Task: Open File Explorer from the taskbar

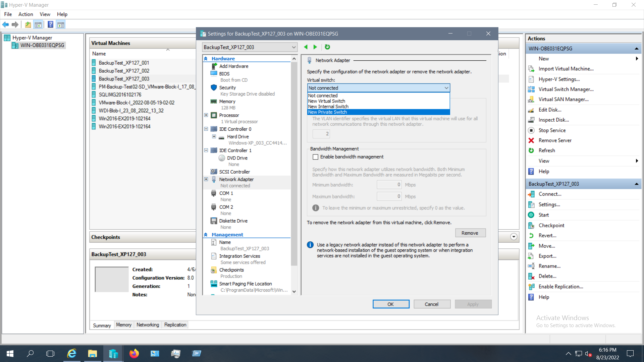Action: click(93, 353)
